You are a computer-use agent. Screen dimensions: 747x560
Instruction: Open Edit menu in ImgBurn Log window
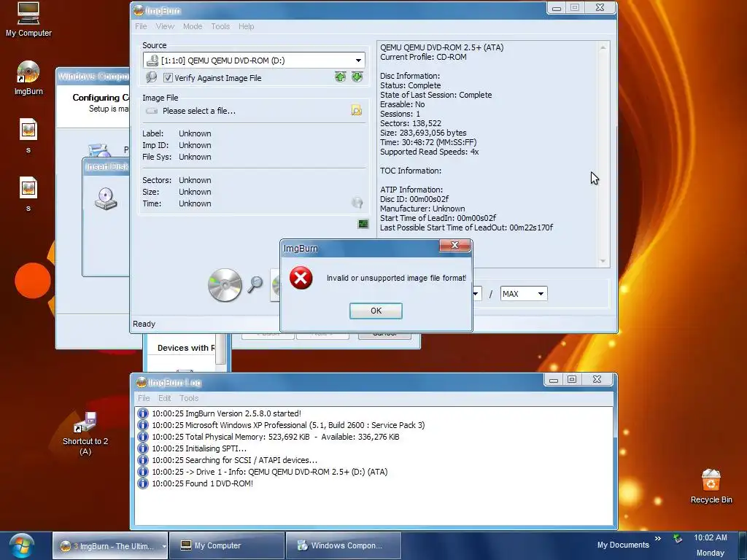point(164,398)
